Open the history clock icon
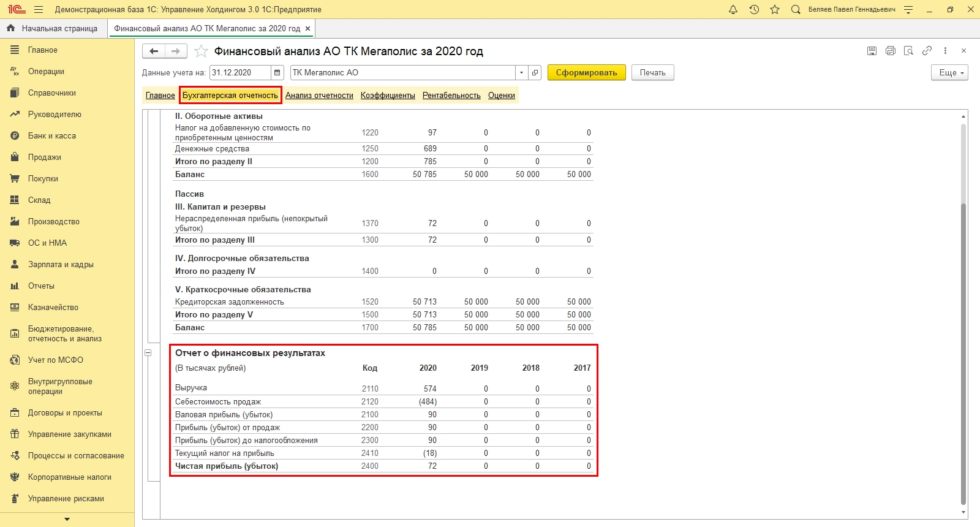Image resolution: width=980 pixels, height=527 pixels. (x=754, y=10)
